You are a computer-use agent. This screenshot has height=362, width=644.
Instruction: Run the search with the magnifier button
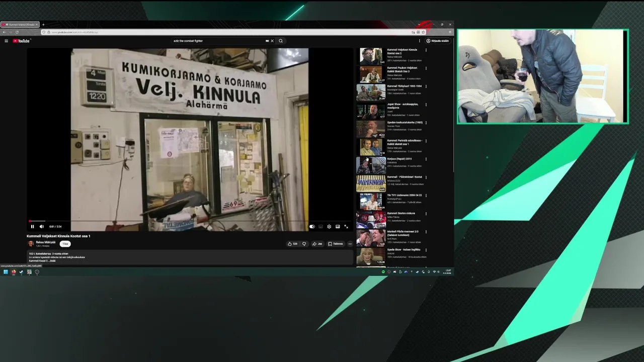tap(281, 41)
